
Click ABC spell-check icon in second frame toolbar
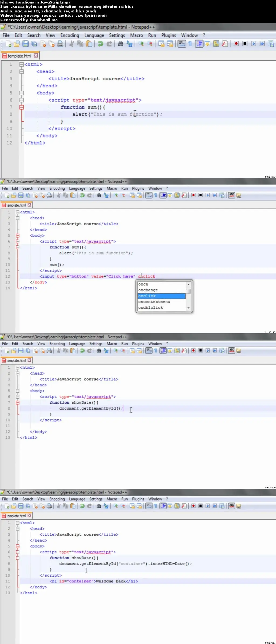(232, 195)
